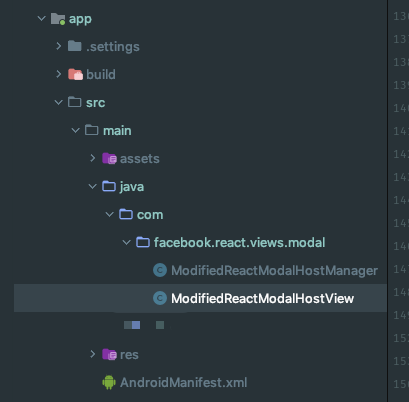Collapse the com package chevron
This screenshot has width=409, height=402.
pyautogui.click(x=110, y=214)
